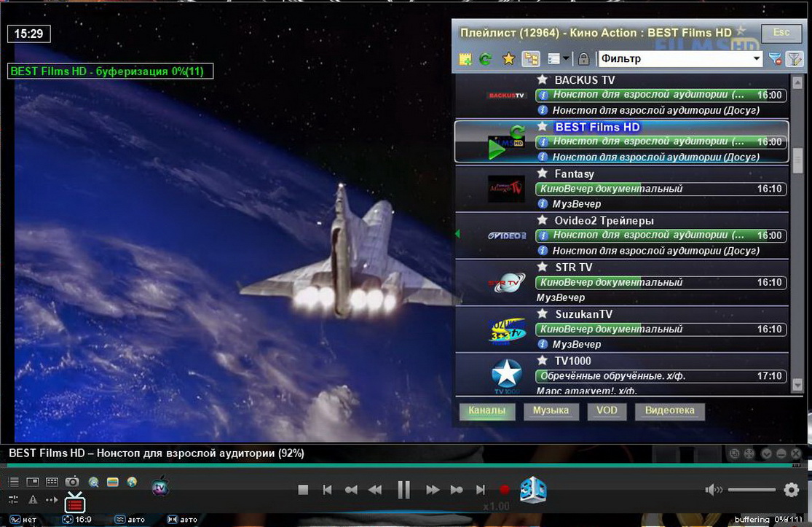This screenshot has width=812, height=527.
Task: Open the Фильтр dropdown
Action: pos(757,59)
